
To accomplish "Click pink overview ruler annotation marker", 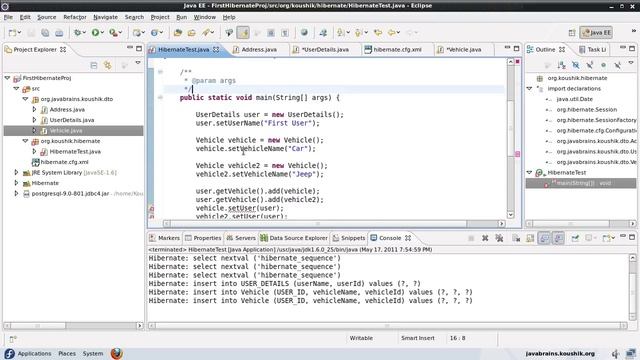I will [518, 154].
